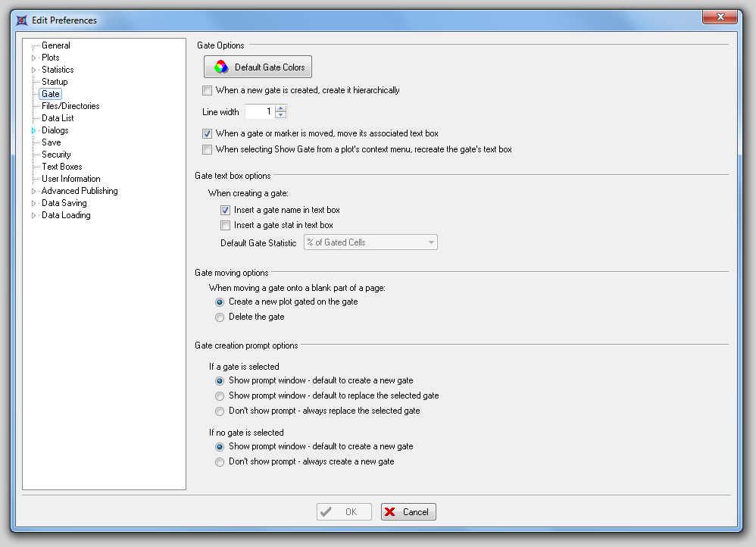Uncheck move associated text box option
The height and width of the screenshot is (547, 756).
208,133
